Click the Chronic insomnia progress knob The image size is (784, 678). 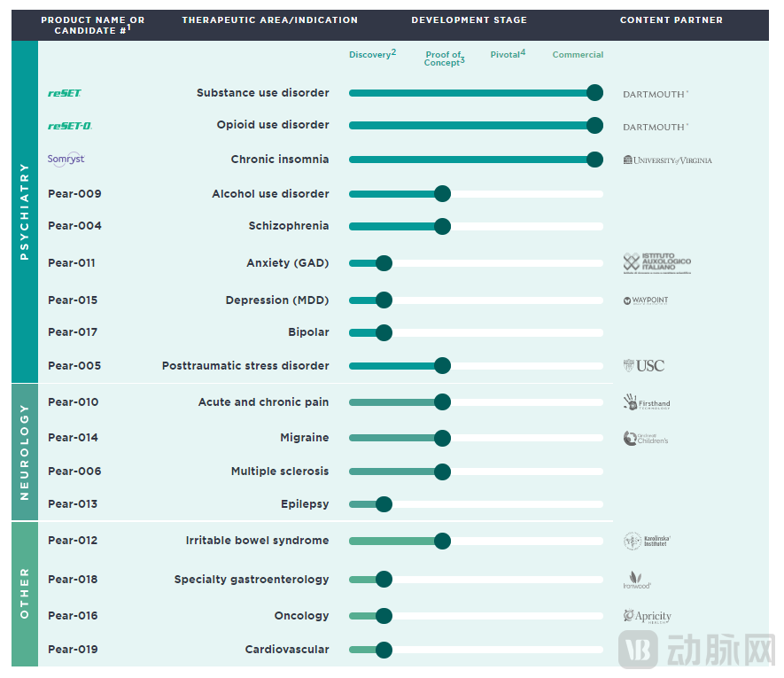point(594,160)
